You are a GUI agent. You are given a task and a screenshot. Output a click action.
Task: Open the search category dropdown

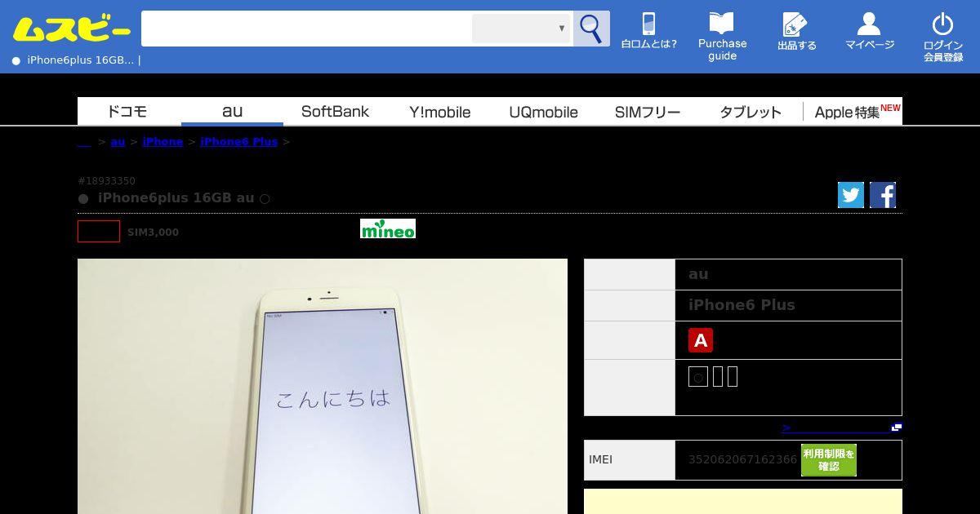tap(521, 29)
